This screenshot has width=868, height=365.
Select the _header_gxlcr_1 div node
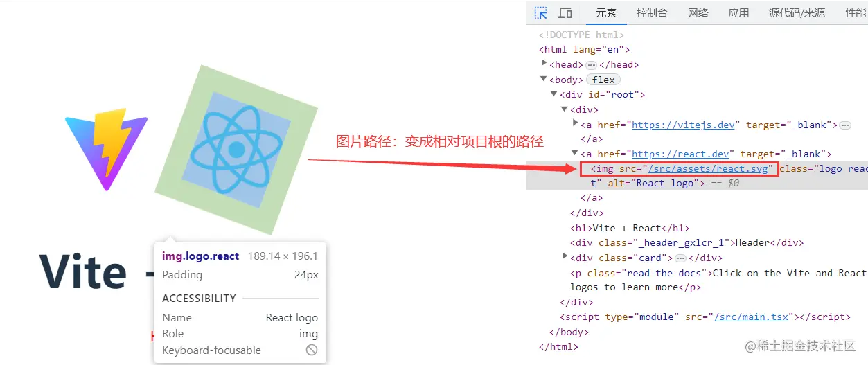click(x=687, y=242)
